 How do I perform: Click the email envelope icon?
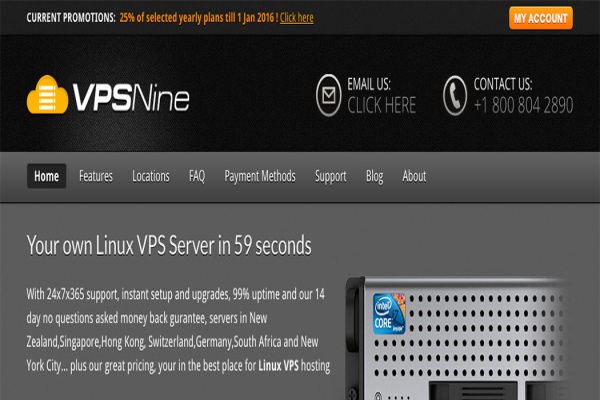pos(328,95)
